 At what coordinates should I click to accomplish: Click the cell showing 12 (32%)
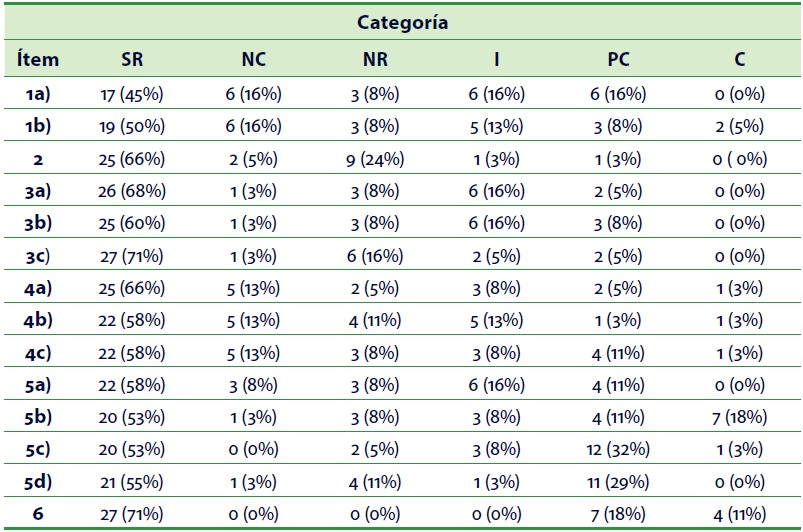(x=618, y=450)
